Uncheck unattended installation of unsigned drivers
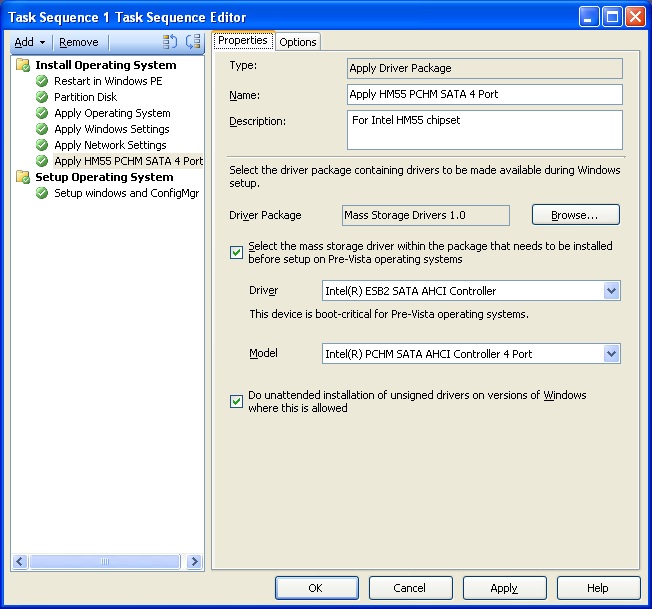 pos(236,401)
